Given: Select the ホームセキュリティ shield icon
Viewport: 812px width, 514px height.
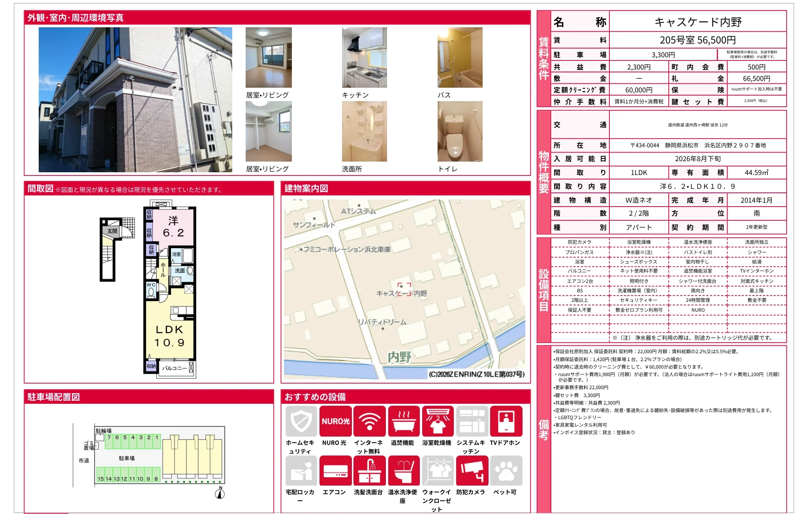Looking at the screenshot, I should tap(301, 421).
